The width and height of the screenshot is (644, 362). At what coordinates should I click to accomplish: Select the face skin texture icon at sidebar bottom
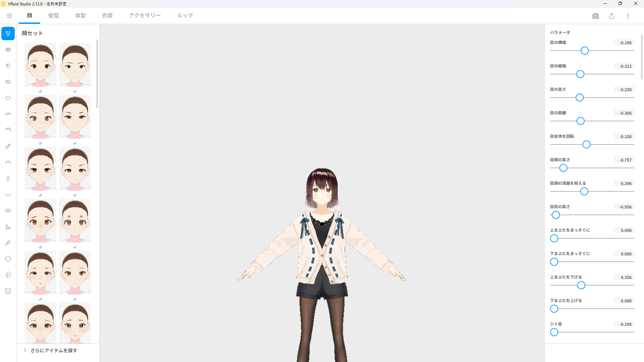point(8,291)
